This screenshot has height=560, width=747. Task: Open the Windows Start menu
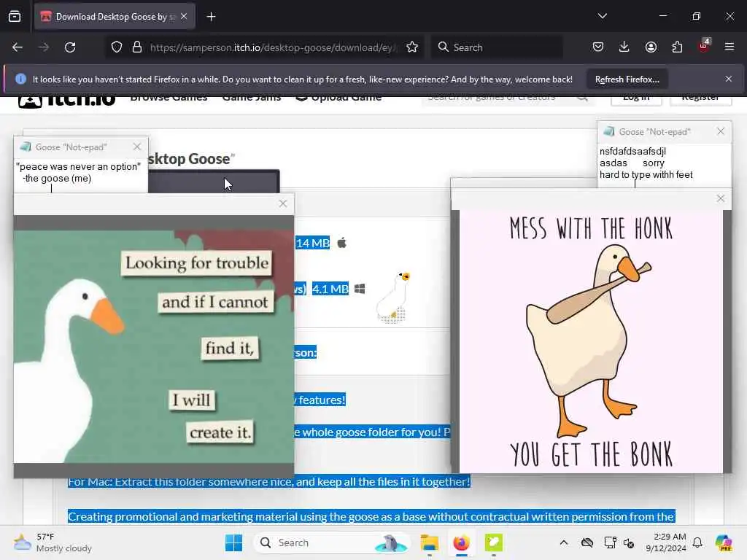233,542
